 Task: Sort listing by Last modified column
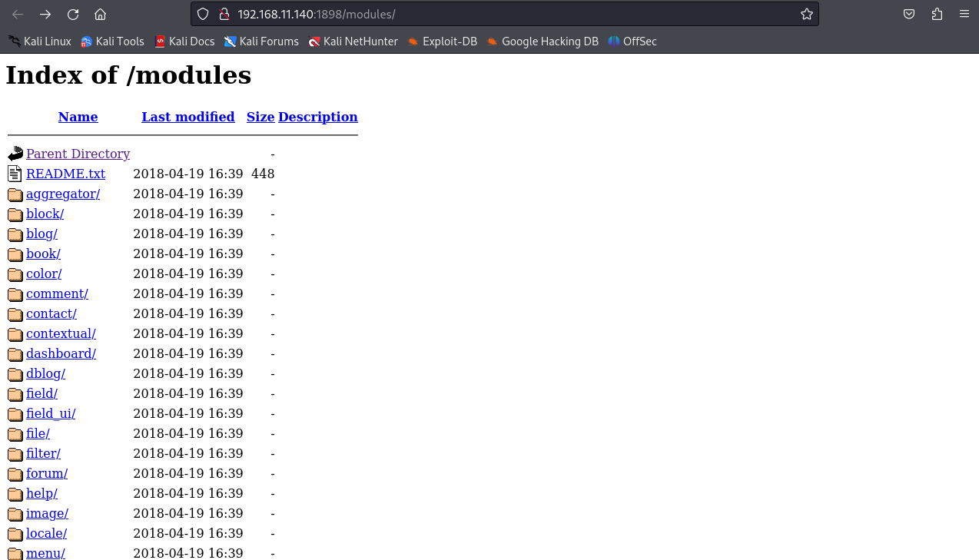click(x=188, y=117)
